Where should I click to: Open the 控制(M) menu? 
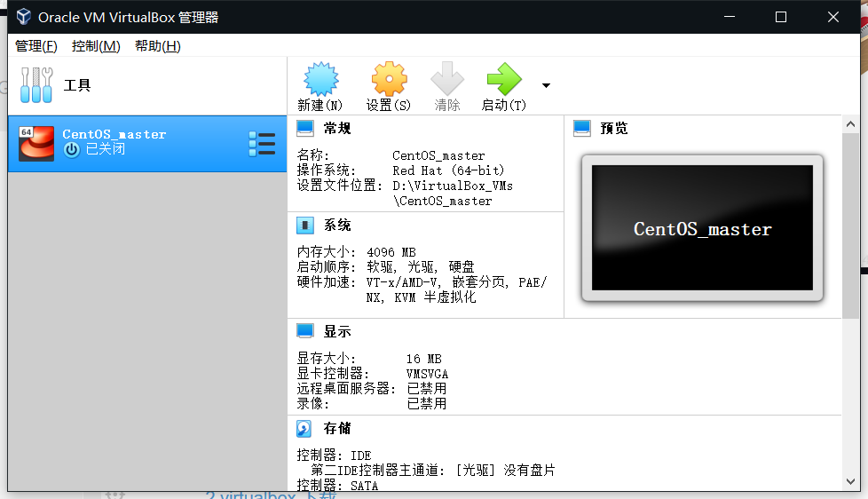point(96,46)
